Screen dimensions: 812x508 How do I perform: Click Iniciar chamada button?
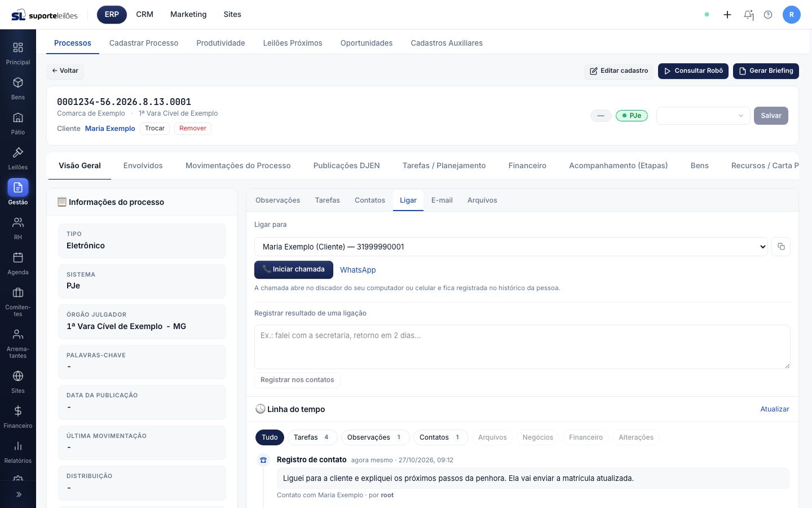click(294, 270)
